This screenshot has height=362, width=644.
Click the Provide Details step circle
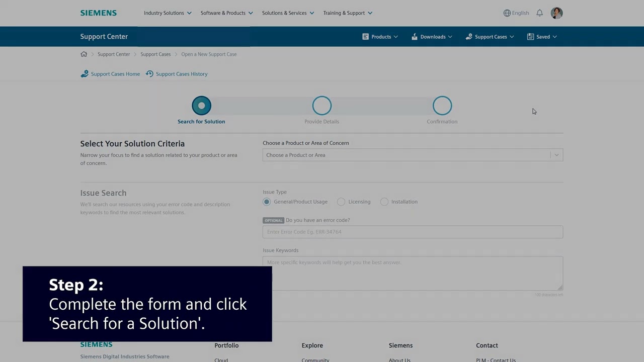322,106
